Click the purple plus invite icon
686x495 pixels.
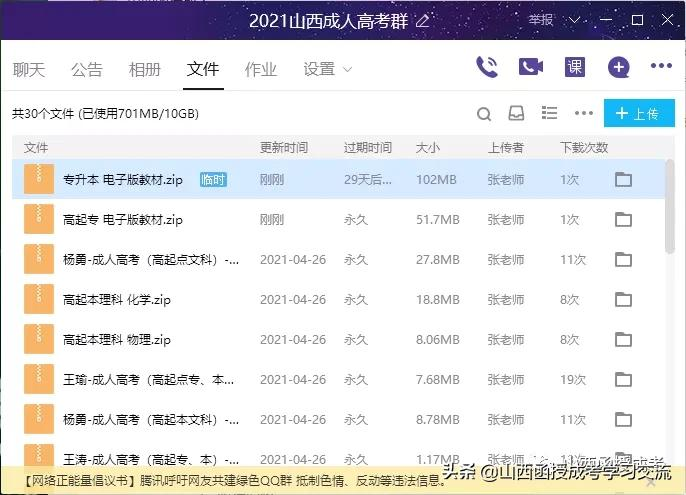click(x=619, y=67)
